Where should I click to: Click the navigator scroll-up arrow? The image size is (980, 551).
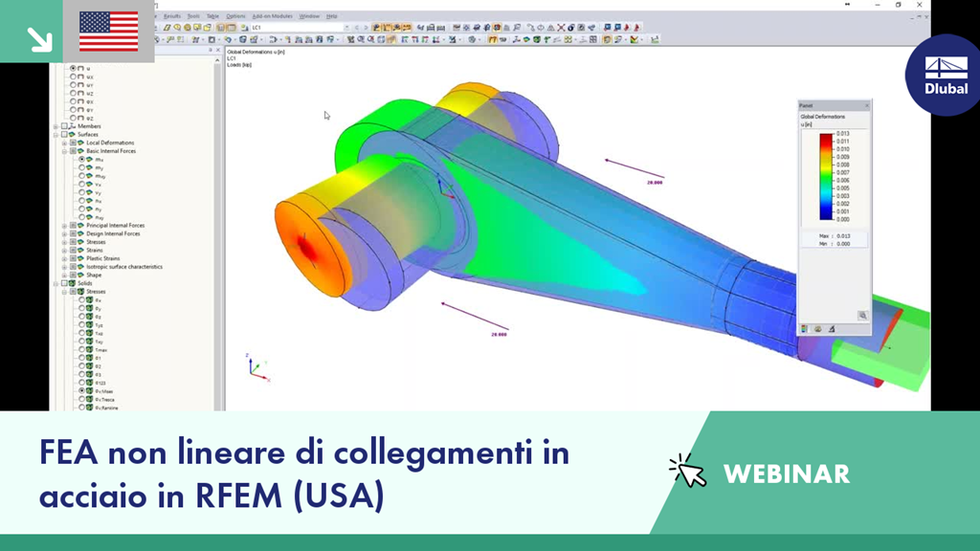tap(217, 60)
